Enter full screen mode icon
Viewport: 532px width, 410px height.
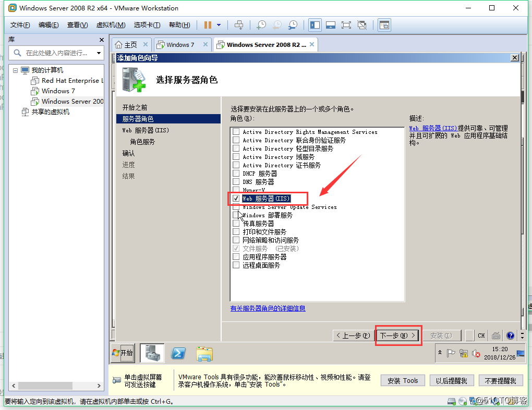pos(346,25)
